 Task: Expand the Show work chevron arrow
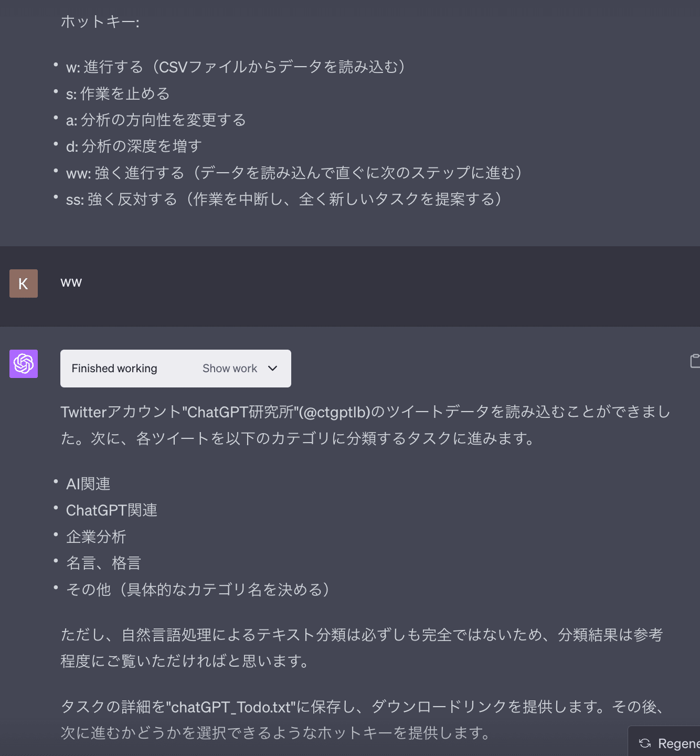coord(272,369)
